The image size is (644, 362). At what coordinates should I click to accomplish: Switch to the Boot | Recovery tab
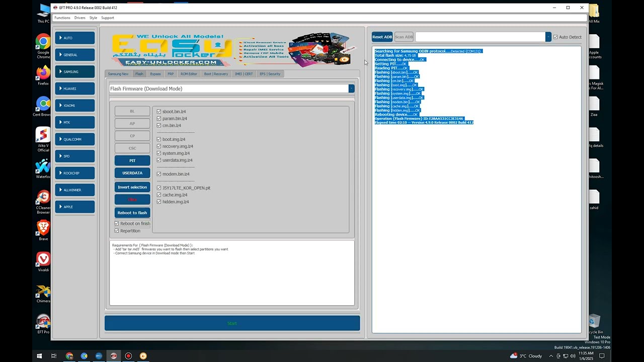tap(216, 74)
